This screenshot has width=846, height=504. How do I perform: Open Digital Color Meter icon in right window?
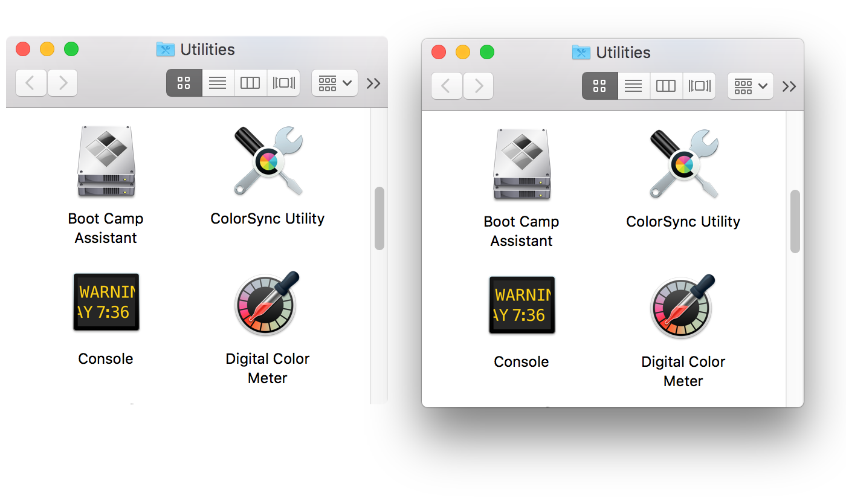[683, 305]
